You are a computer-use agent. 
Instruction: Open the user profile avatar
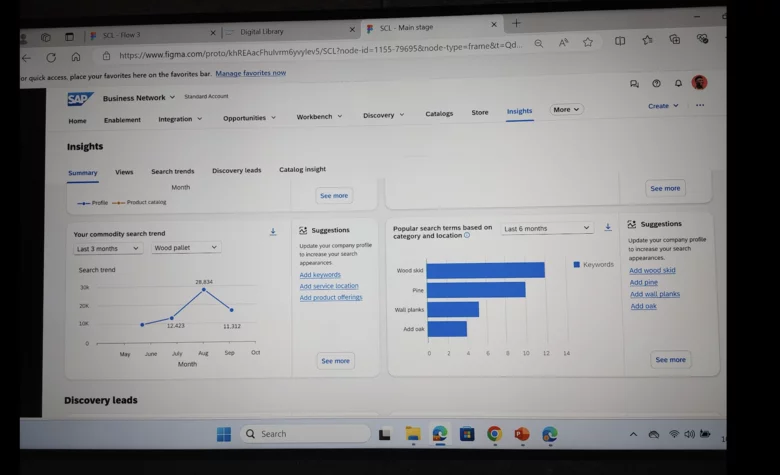click(699, 82)
